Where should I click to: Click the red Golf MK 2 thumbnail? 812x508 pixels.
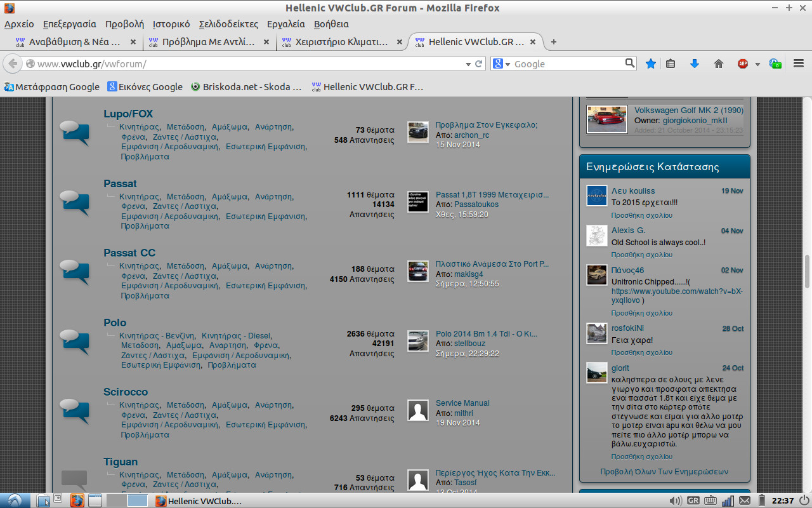607,119
